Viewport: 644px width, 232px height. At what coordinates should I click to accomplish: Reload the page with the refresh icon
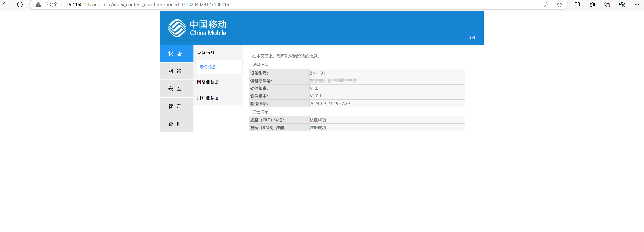[20, 5]
